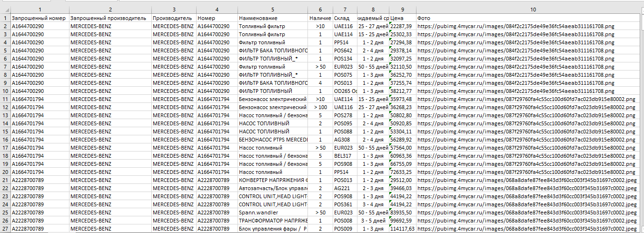Click warehouse cell POS642
644x233 pixels.
pos(345,51)
